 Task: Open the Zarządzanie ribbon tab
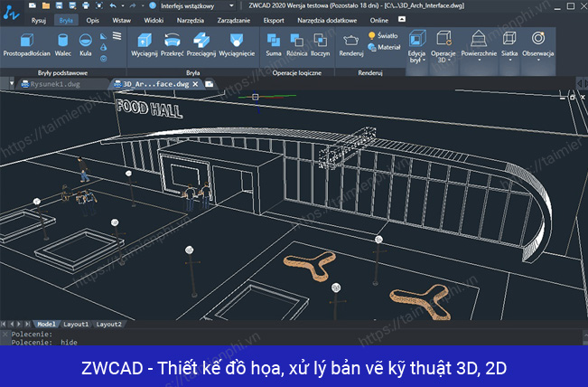[x=234, y=20]
